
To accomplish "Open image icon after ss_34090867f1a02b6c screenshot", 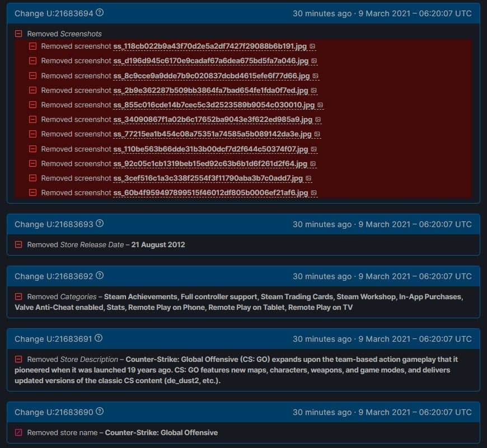I will coord(318,120).
